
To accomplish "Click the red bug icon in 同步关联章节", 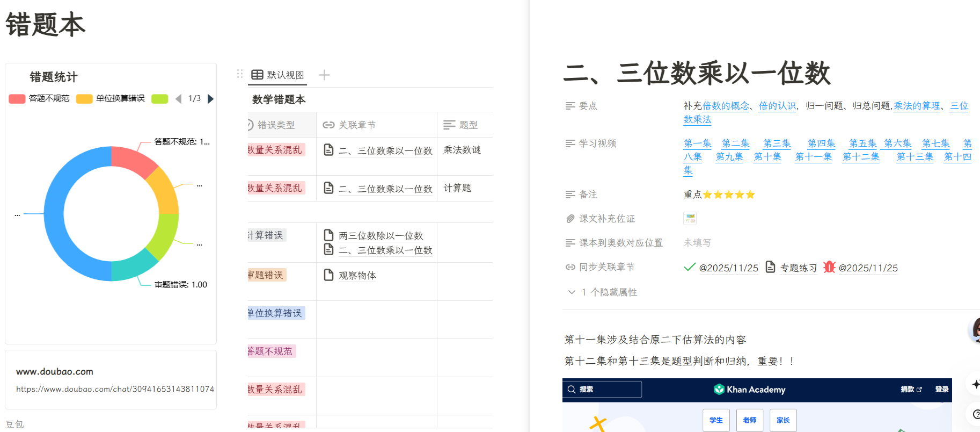I will [829, 267].
